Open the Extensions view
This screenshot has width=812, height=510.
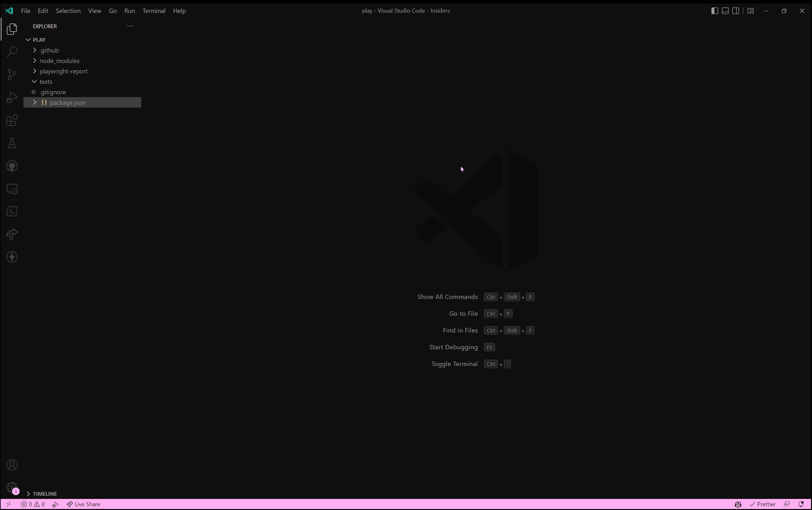[12, 120]
